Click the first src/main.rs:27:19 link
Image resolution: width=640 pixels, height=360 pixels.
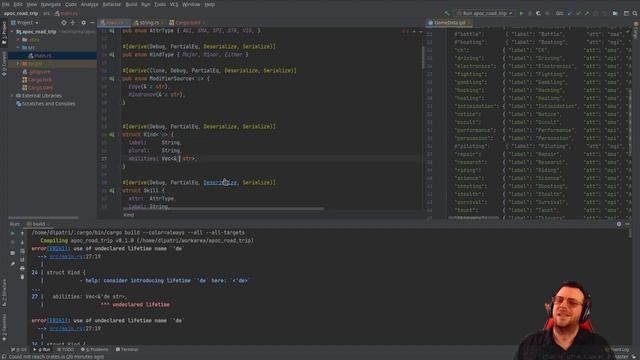(x=75, y=256)
